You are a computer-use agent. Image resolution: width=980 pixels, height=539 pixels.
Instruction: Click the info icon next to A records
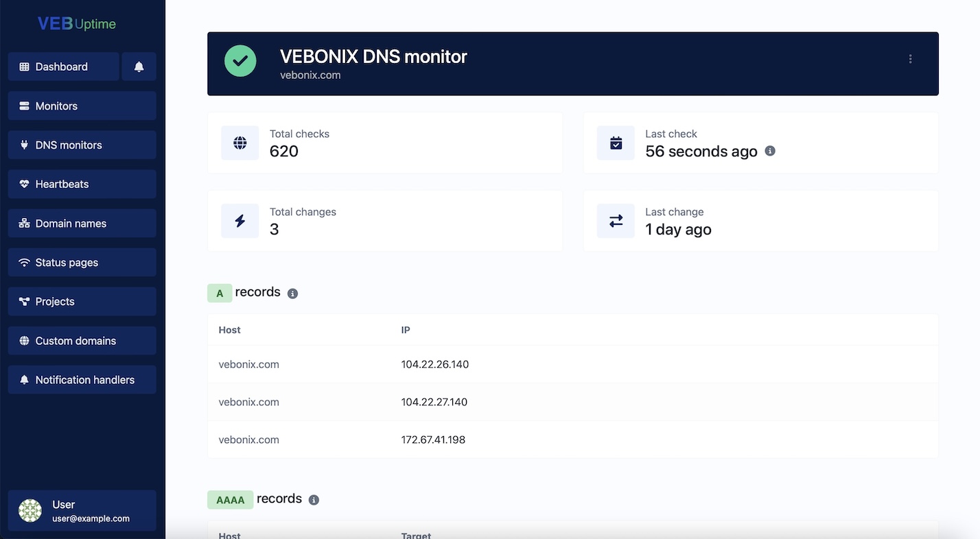point(292,293)
